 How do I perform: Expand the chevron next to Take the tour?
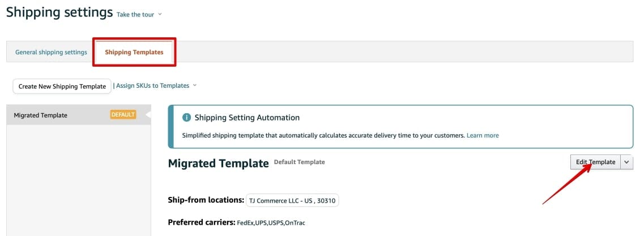(160, 14)
